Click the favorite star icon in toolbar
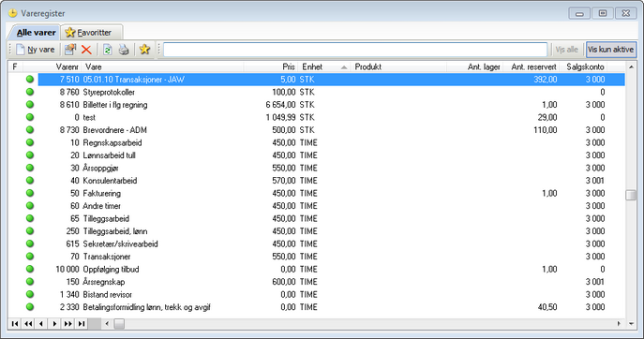Image resolution: width=644 pixels, height=339 pixels. 144,50
